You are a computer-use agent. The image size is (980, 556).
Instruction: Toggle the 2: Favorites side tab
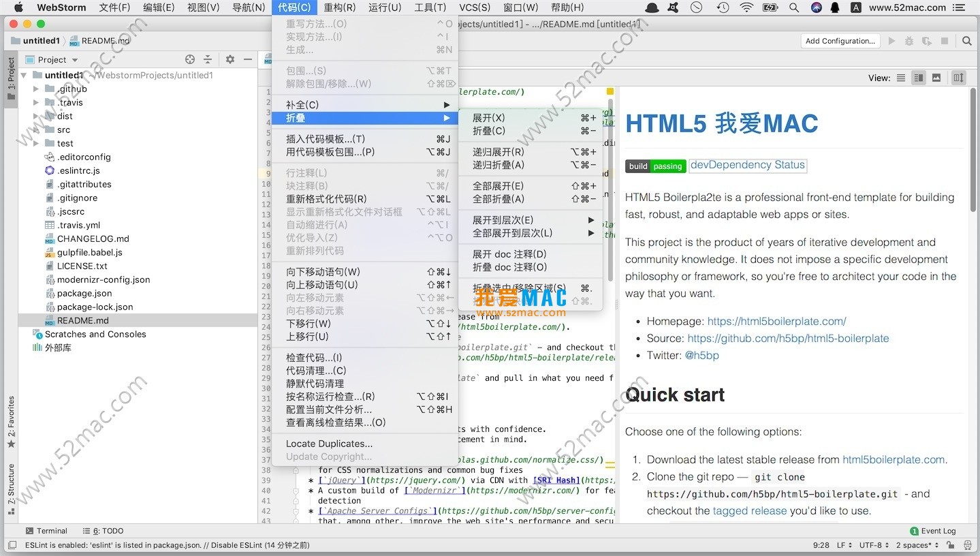[11, 422]
